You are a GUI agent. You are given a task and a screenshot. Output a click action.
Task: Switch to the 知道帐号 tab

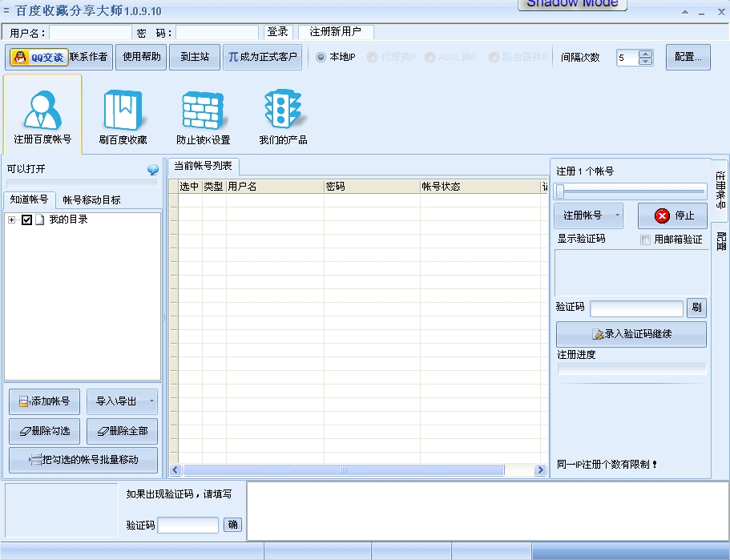pyautogui.click(x=30, y=199)
